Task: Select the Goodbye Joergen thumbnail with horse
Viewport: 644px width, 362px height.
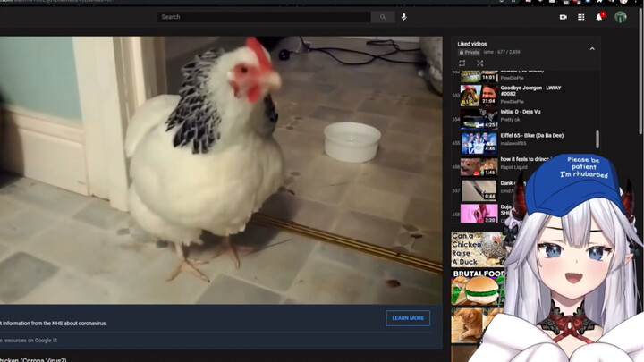Action: [479, 96]
